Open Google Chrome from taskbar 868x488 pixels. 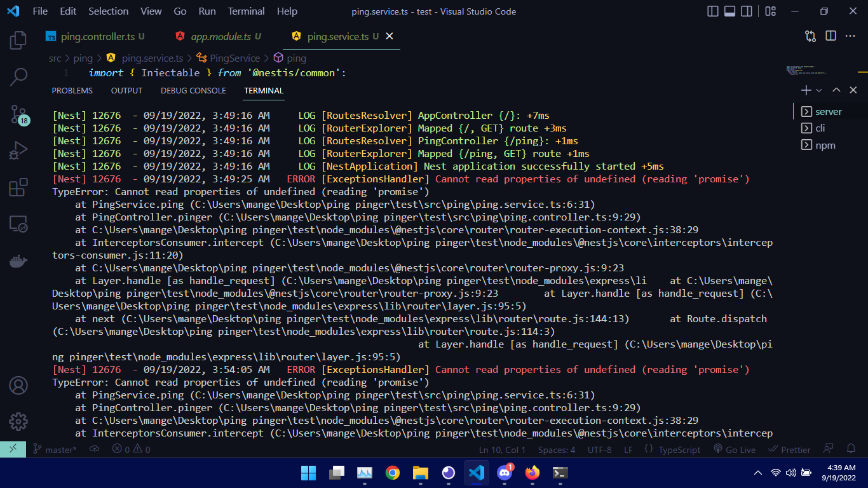(x=393, y=473)
